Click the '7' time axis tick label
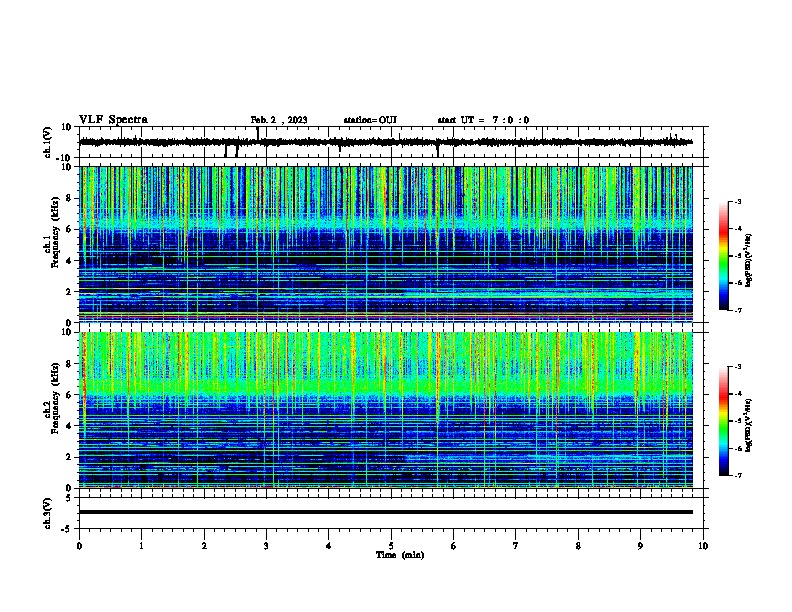This screenshot has width=792, height=612. pyautogui.click(x=516, y=546)
